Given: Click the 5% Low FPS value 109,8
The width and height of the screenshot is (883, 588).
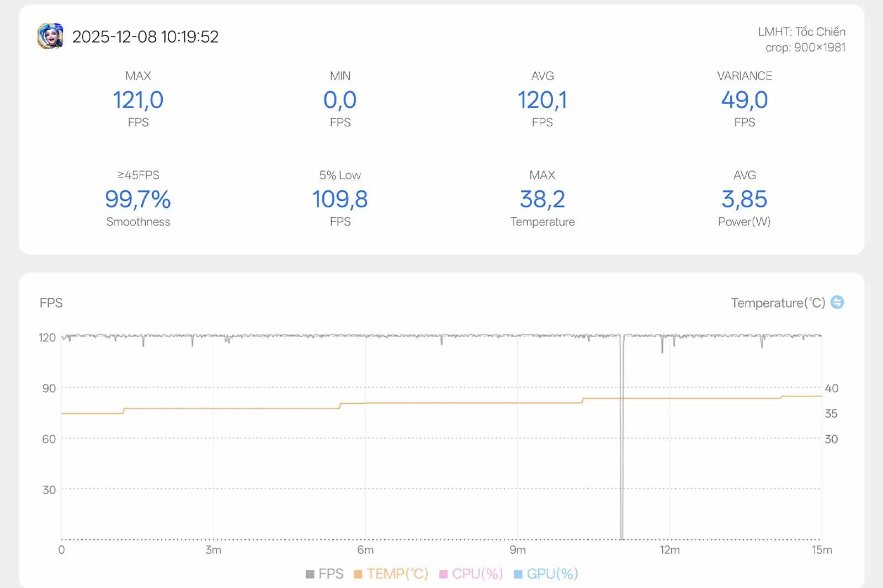Looking at the screenshot, I should pos(340,200).
